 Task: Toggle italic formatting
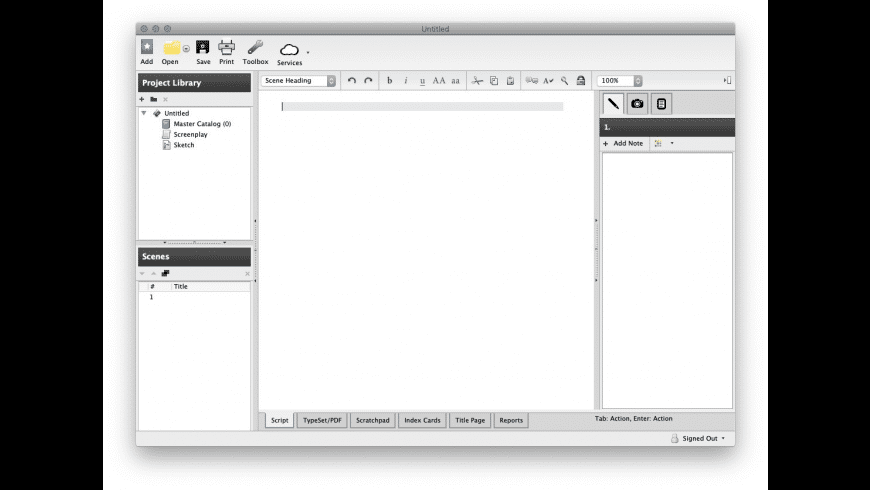(406, 81)
